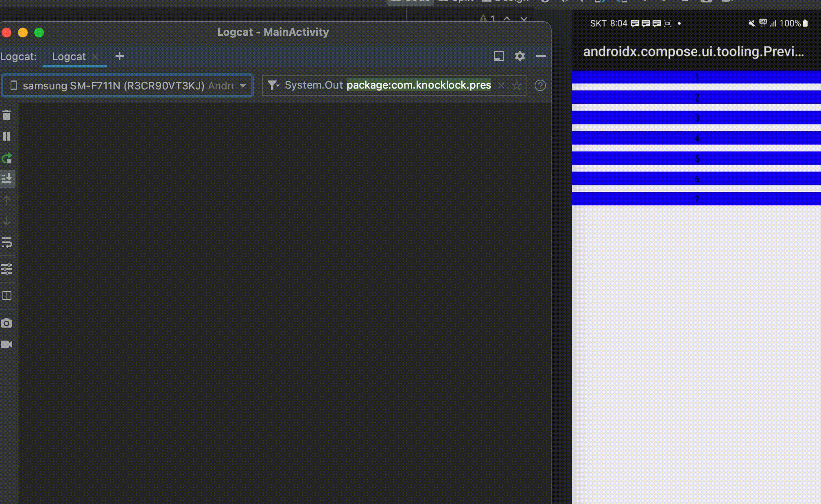Click the Split Panels icon
Viewport: 821px width, 504px height.
point(7,295)
